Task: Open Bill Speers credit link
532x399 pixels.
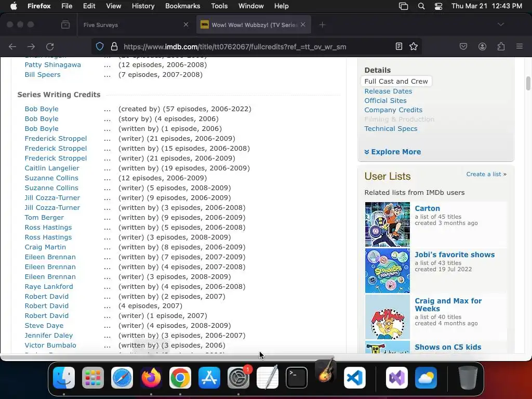Action: click(43, 75)
